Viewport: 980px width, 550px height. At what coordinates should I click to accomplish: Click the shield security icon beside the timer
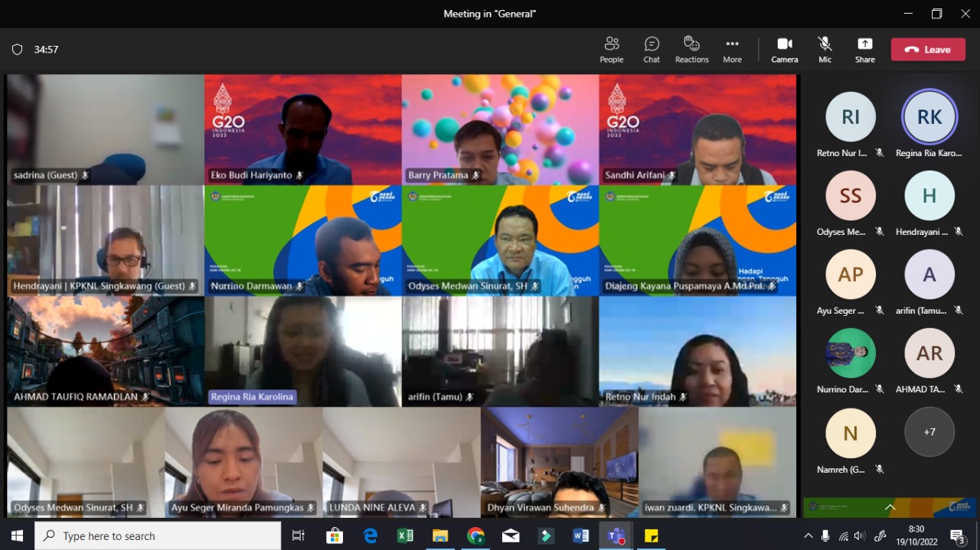point(17,50)
